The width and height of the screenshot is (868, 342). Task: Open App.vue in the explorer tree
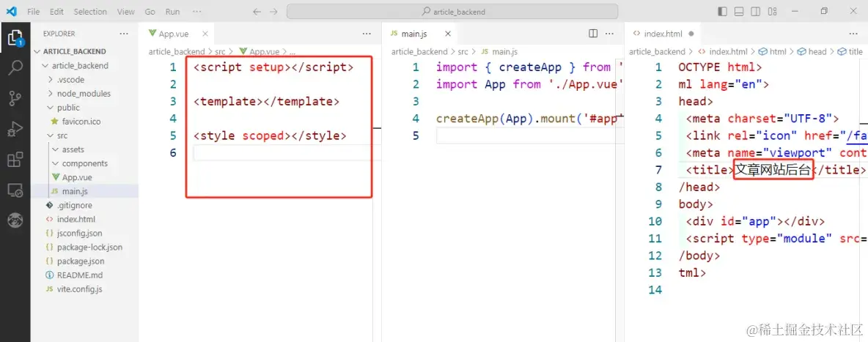click(85, 177)
